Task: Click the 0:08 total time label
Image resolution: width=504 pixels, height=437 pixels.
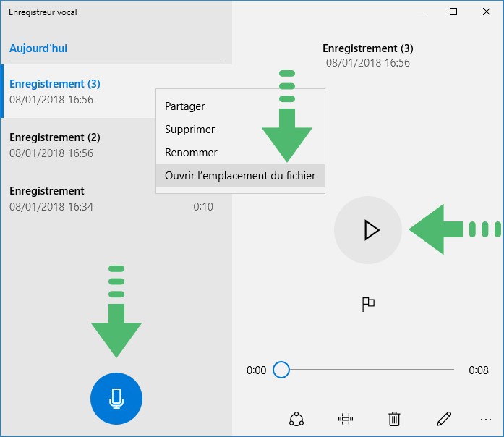Action: pos(479,370)
